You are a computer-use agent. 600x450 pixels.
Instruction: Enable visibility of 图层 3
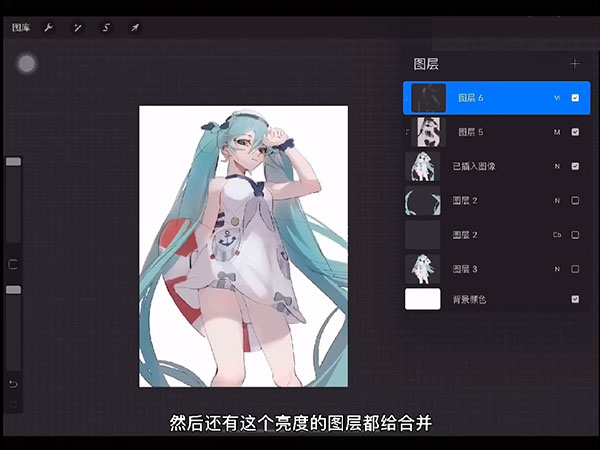tap(575, 269)
